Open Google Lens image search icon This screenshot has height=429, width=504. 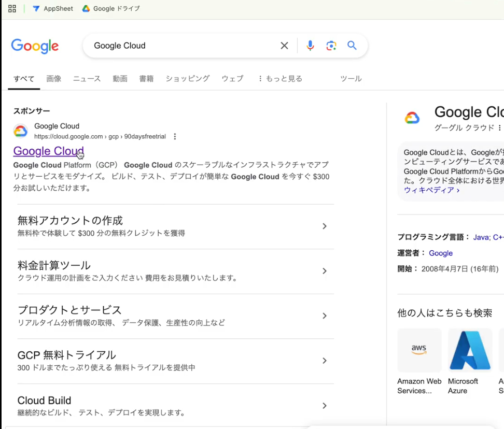331,46
